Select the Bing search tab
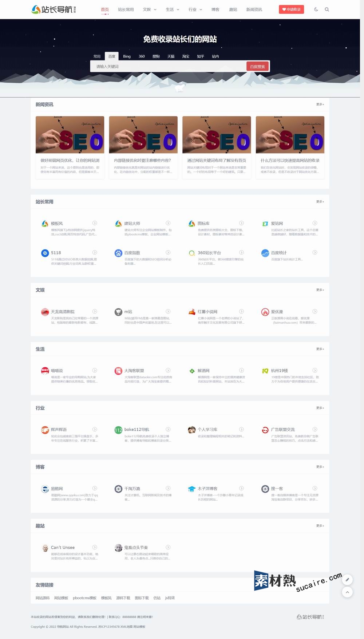 coord(127,56)
